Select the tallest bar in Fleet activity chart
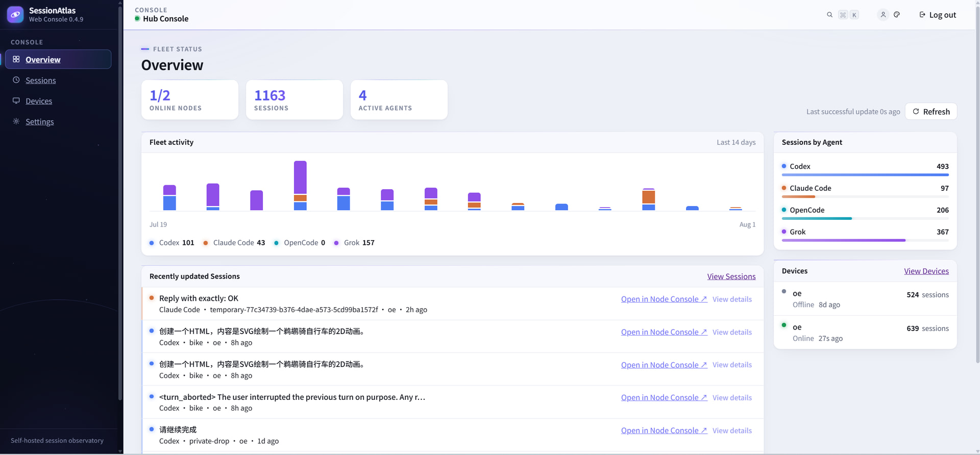 pyautogui.click(x=300, y=186)
